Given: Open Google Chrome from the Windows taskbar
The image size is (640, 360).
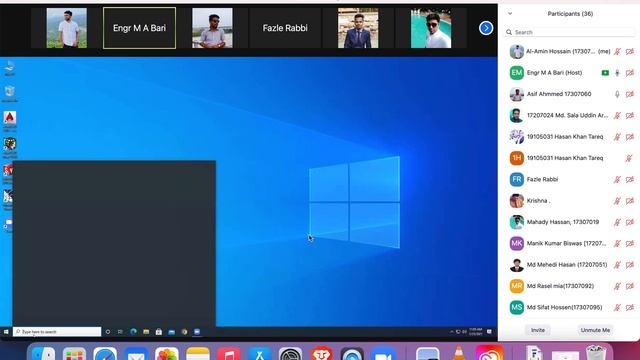Looking at the screenshot, I should 184,332.
